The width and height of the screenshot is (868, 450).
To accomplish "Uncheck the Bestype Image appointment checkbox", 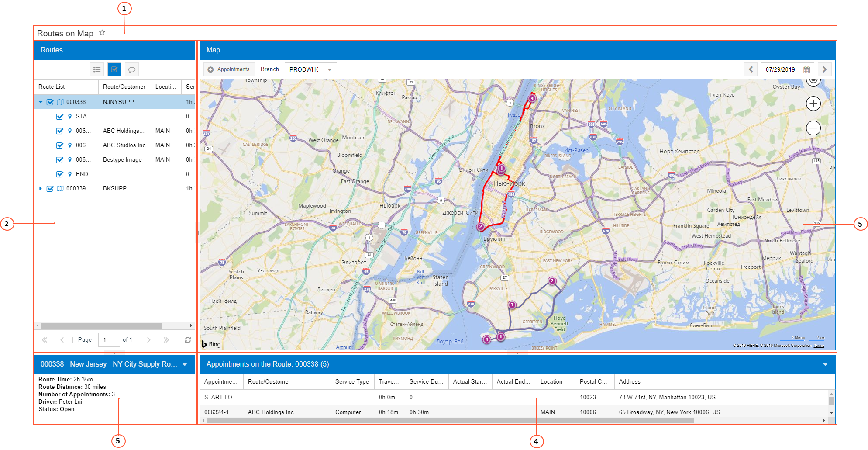I will [60, 159].
